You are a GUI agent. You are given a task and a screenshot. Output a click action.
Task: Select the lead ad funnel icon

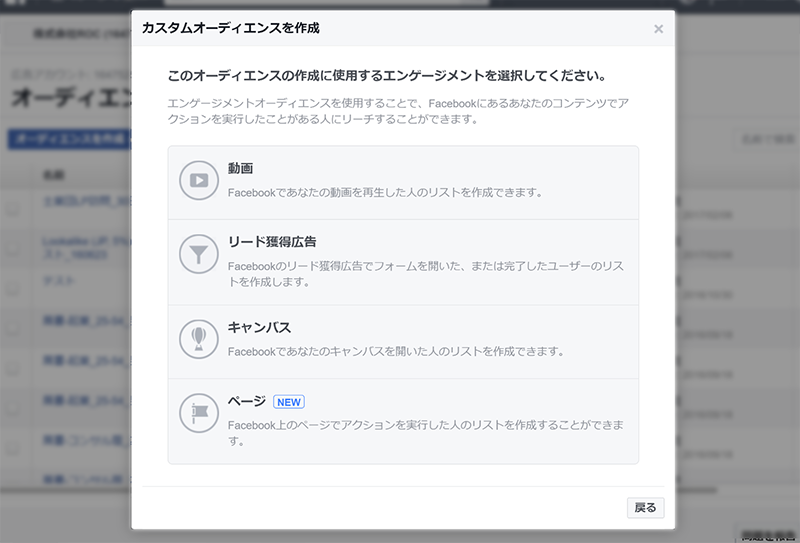click(198, 254)
